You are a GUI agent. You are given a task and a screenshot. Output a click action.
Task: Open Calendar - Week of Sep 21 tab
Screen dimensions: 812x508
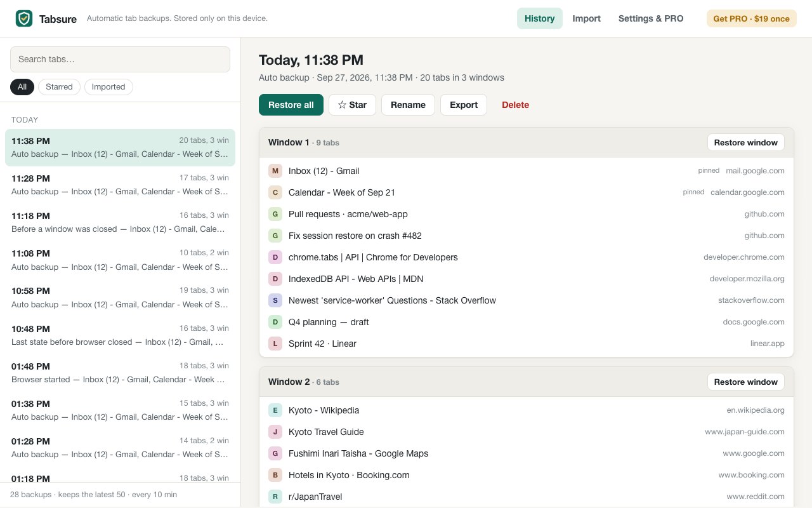(x=342, y=192)
